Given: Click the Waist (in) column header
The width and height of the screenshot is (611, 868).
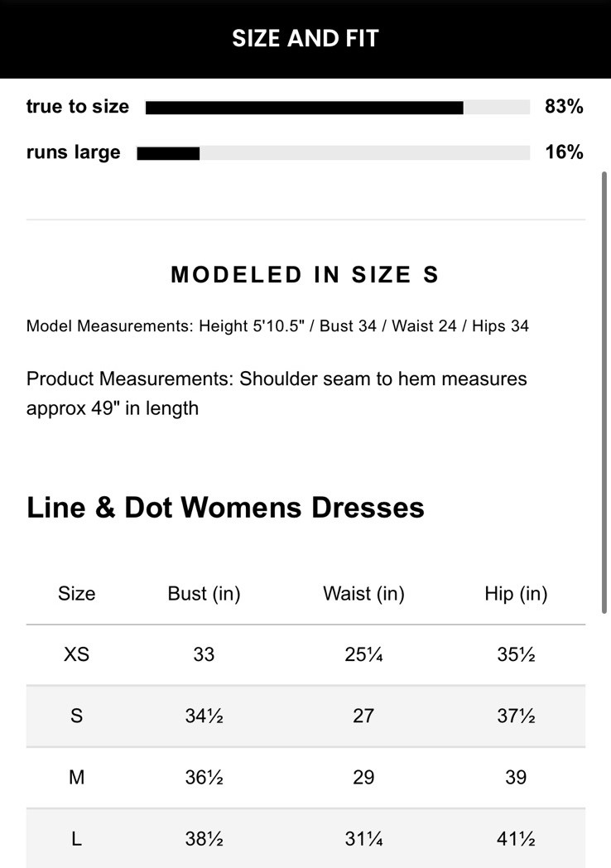Looking at the screenshot, I should (363, 594).
